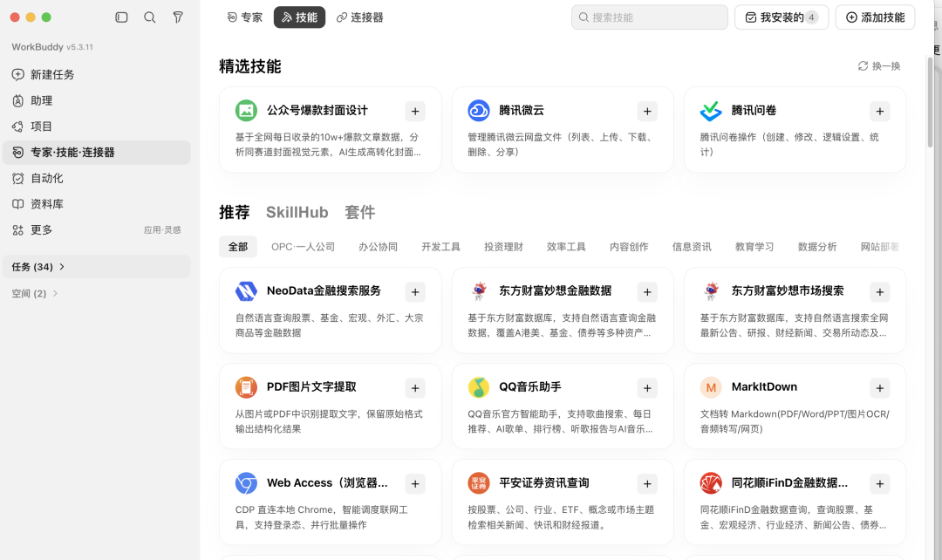The height and width of the screenshot is (560, 942).
Task: Add MarkItDown with plus button
Action: [x=879, y=388]
